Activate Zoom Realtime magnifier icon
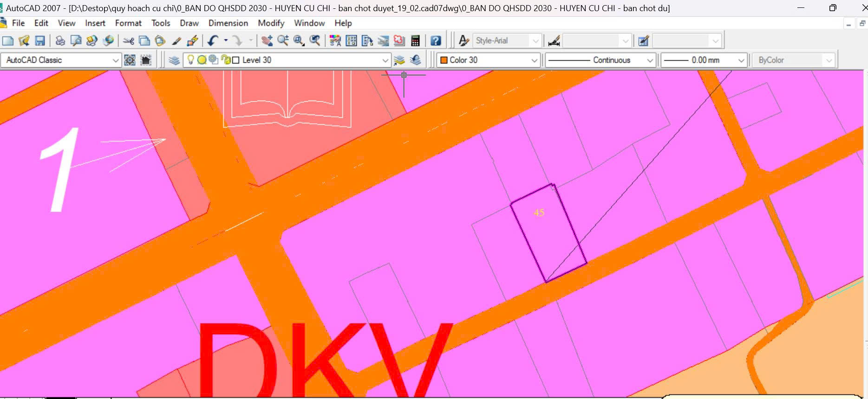 [283, 41]
